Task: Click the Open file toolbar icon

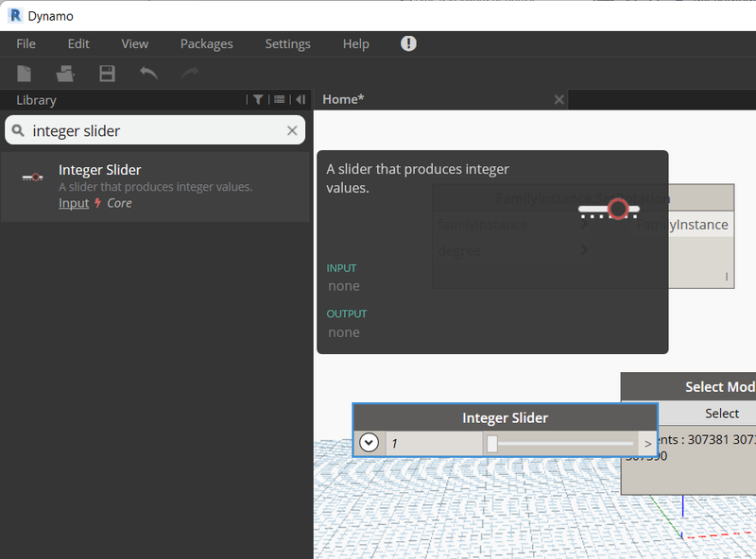Action: (65, 74)
